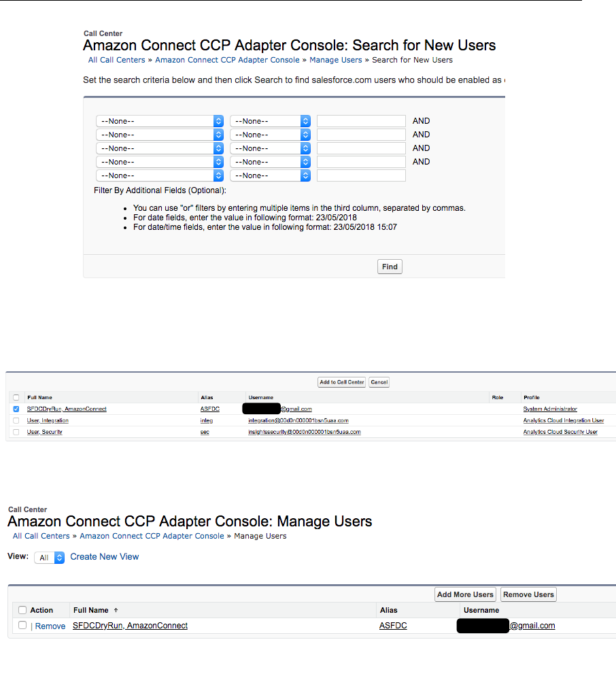Click Remove Users button
This screenshot has width=616, height=676.
click(528, 594)
